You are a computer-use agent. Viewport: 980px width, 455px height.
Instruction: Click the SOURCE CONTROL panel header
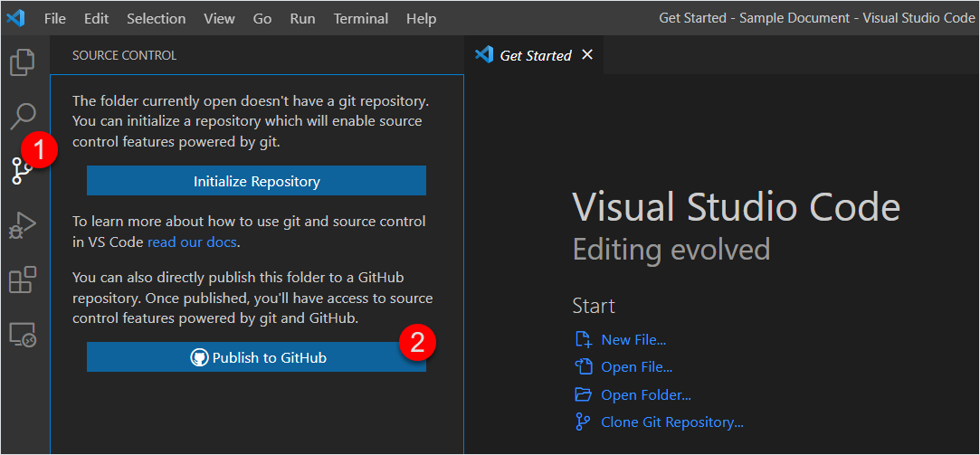pos(124,55)
